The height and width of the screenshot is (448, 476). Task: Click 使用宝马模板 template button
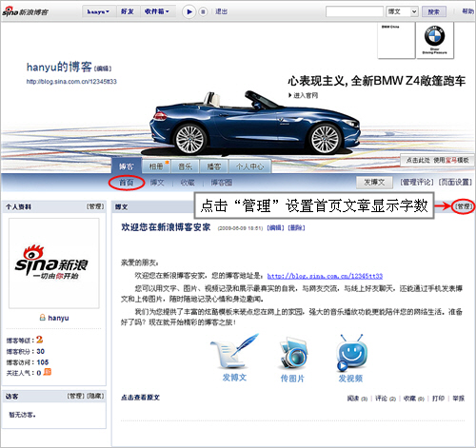pyautogui.click(x=438, y=161)
